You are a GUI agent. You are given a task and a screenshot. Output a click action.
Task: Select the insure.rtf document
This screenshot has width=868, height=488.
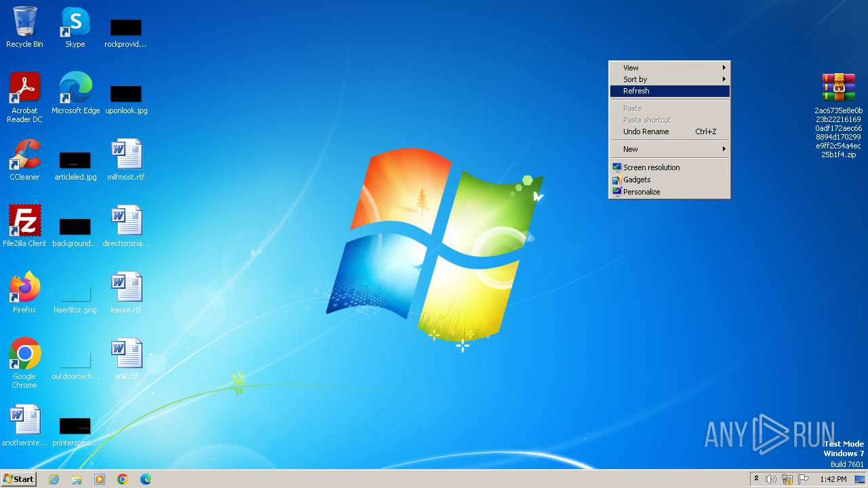tap(126, 293)
